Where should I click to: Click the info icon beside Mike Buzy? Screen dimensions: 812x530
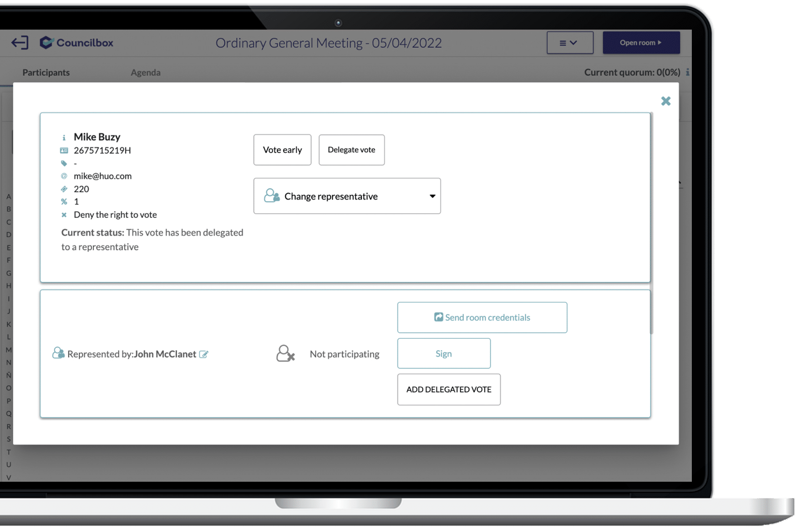tap(64, 138)
